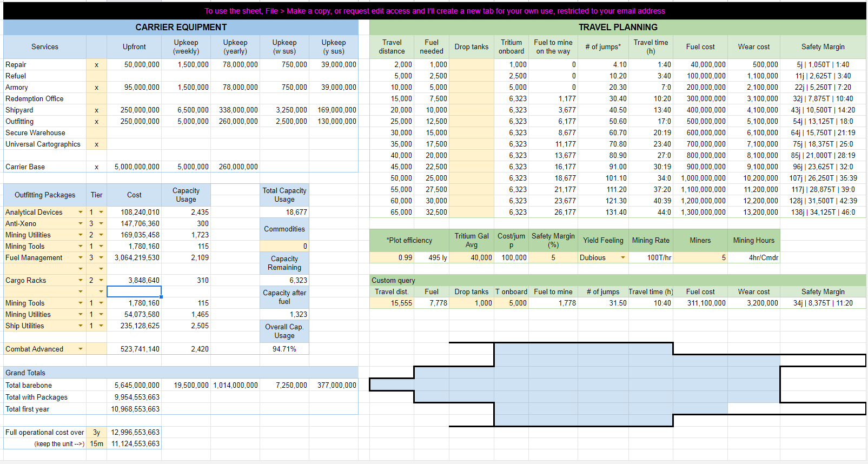This screenshot has width=868, height=464.
Task: Mark the empty checkbox cell for Redemption Office
Action: [x=96, y=99]
